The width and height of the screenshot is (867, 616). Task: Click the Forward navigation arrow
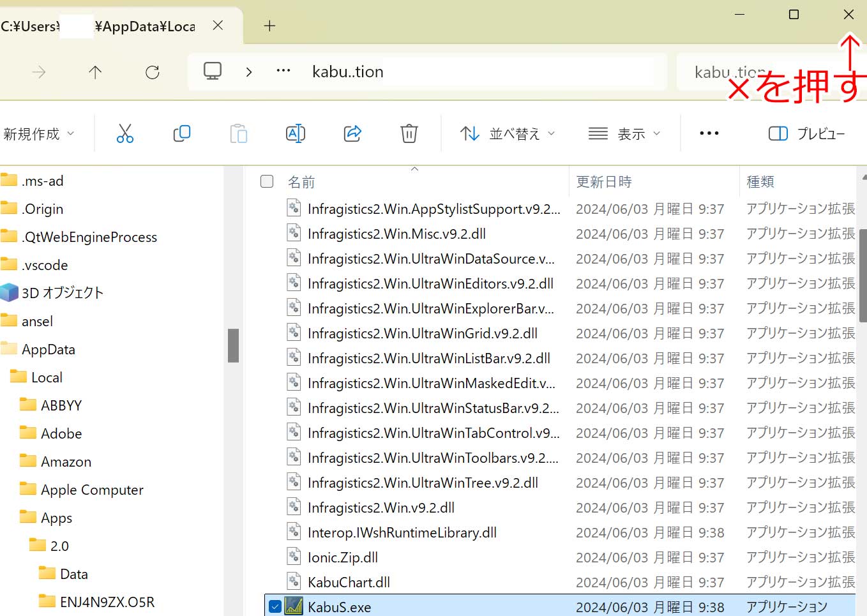[39, 72]
